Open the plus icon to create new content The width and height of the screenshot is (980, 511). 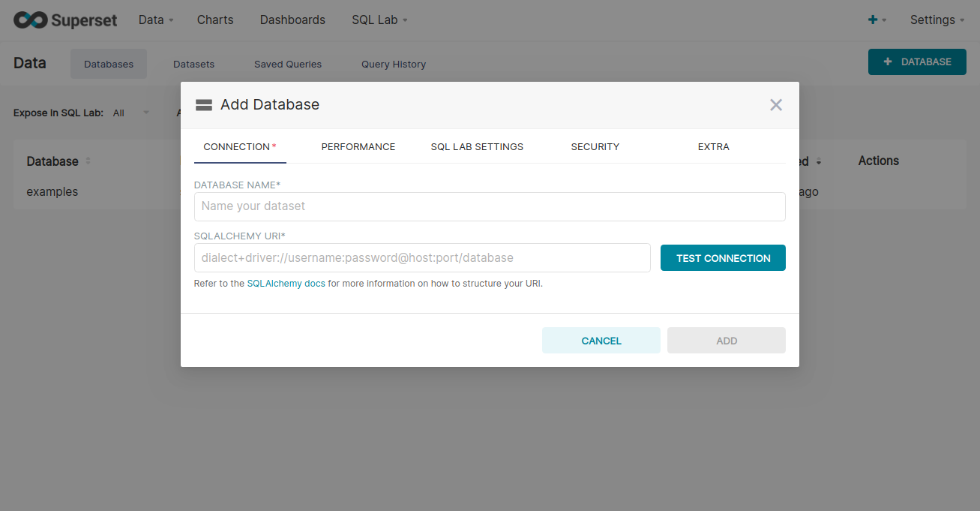[873, 20]
